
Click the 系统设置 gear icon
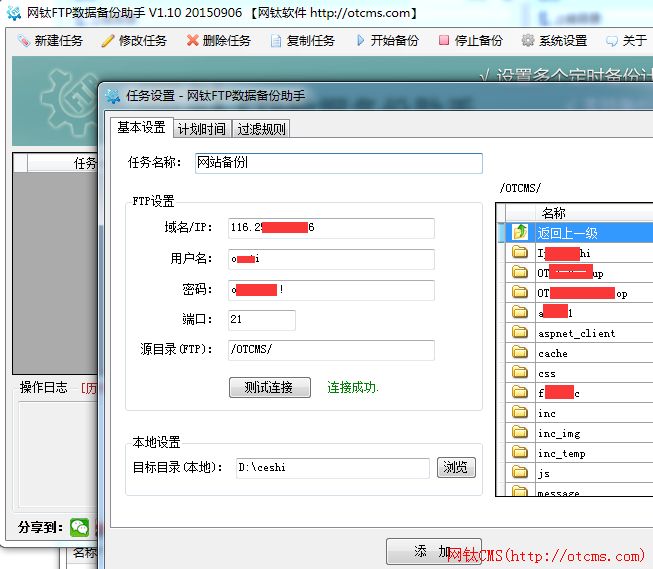pyautogui.click(x=528, y=40)
